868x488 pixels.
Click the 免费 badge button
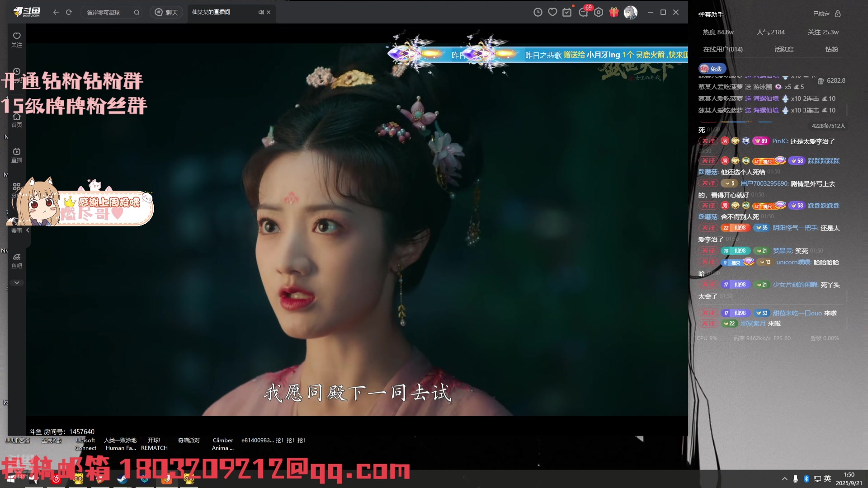712,69
